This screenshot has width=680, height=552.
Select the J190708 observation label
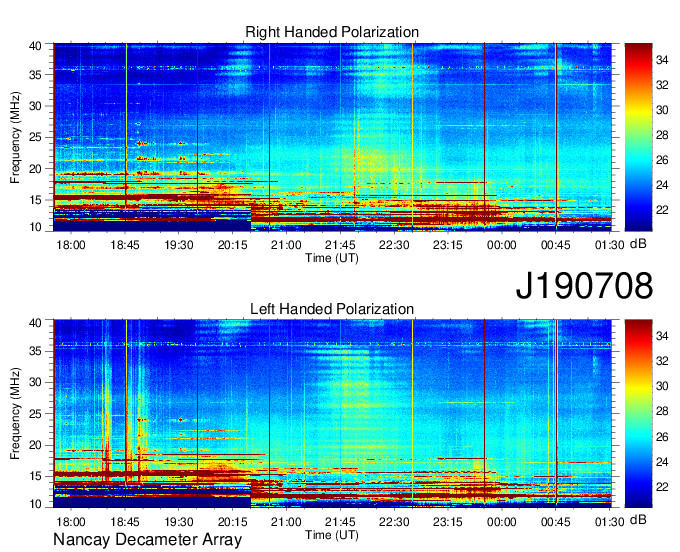coord(584,286)
